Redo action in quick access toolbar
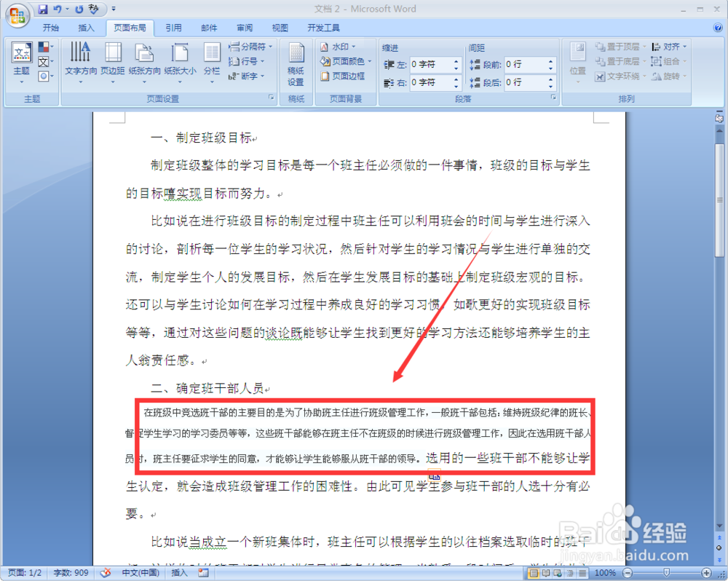The height and width of the screenshot is (581, 728). (79, 9)
